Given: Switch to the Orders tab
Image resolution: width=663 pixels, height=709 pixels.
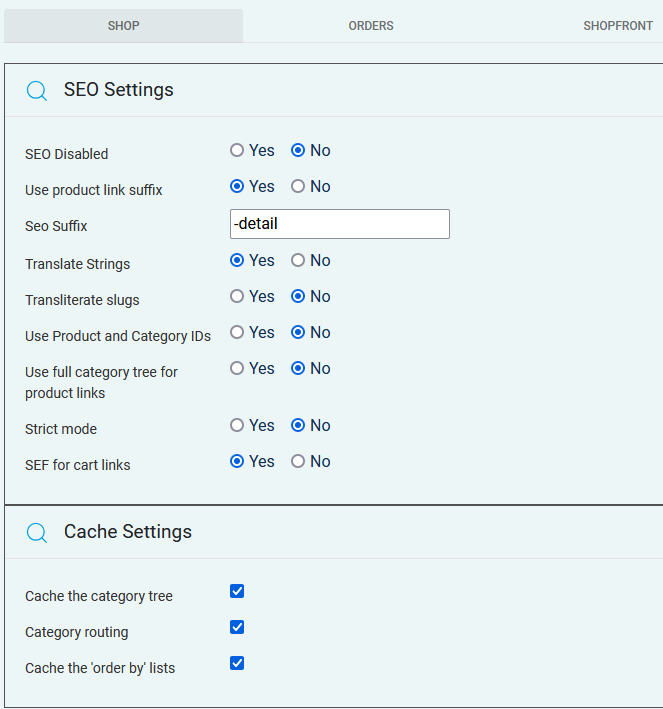Looking at the screenshot, I should (371, 26).
